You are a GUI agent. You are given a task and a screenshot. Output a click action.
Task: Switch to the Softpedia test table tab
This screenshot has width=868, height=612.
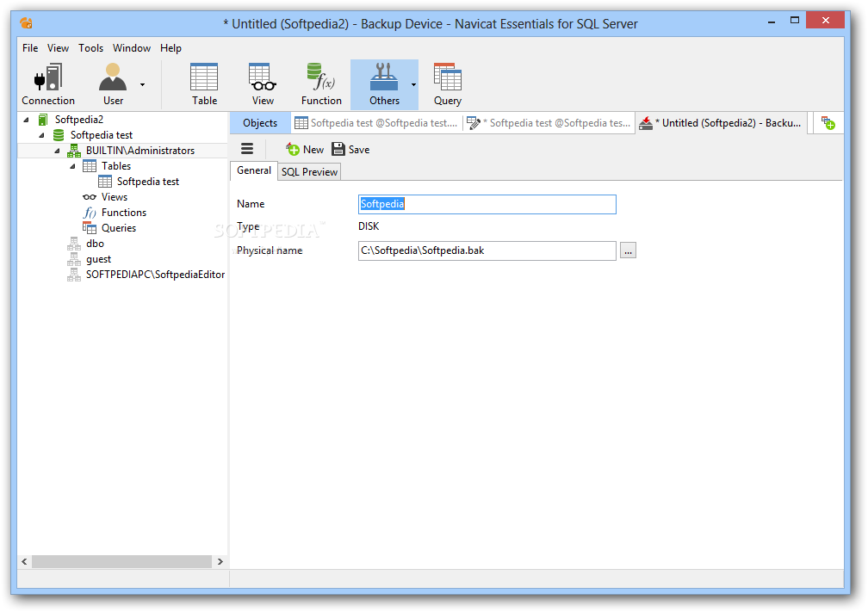(376, 123)
